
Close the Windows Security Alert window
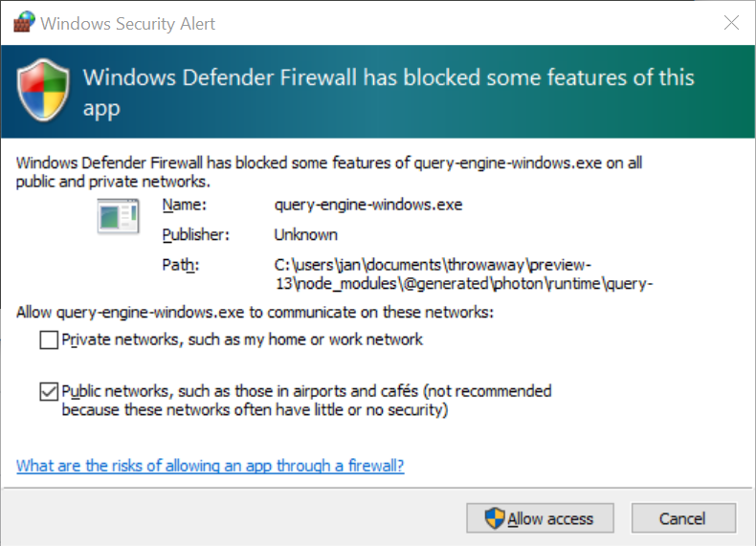[x=731, y=22]
